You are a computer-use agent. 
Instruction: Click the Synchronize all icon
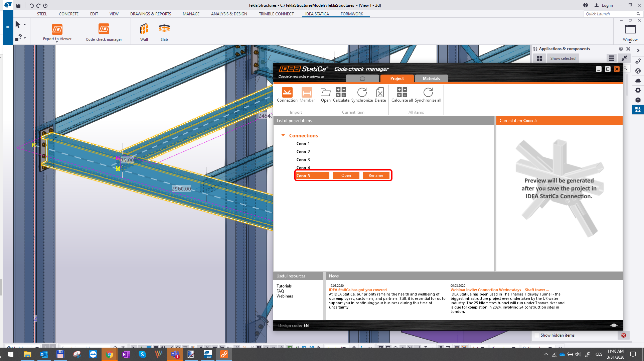(x=428, y=93)
